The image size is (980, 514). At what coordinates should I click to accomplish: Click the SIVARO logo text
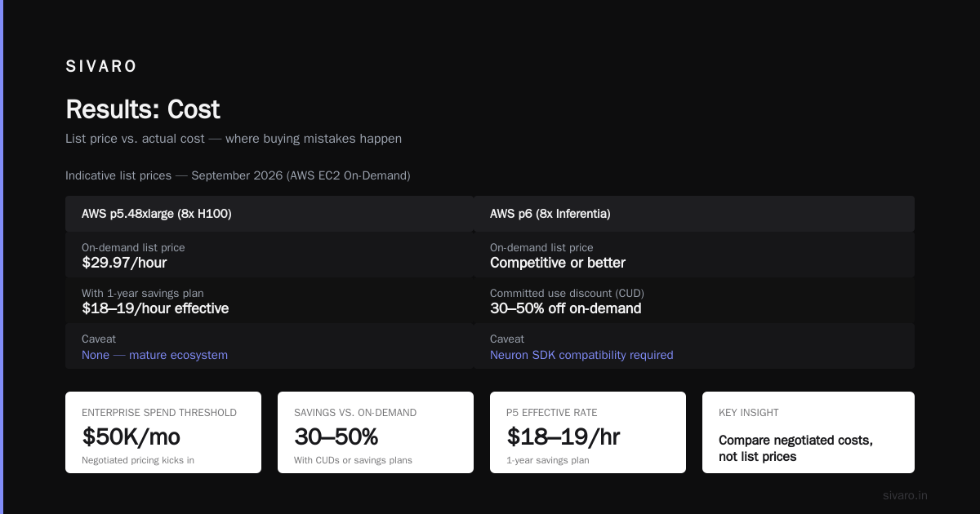pos(101,67)
